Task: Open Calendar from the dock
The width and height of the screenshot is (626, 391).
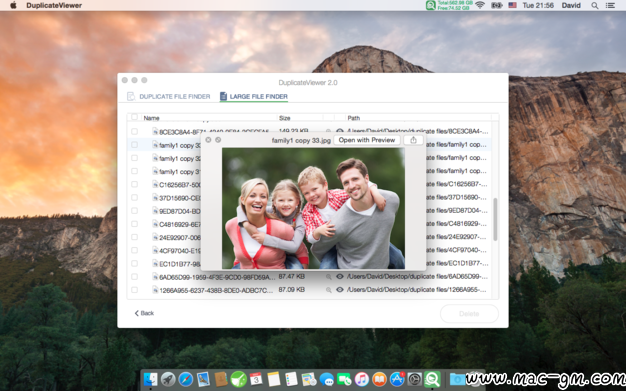Action: (x=256, y=379)
